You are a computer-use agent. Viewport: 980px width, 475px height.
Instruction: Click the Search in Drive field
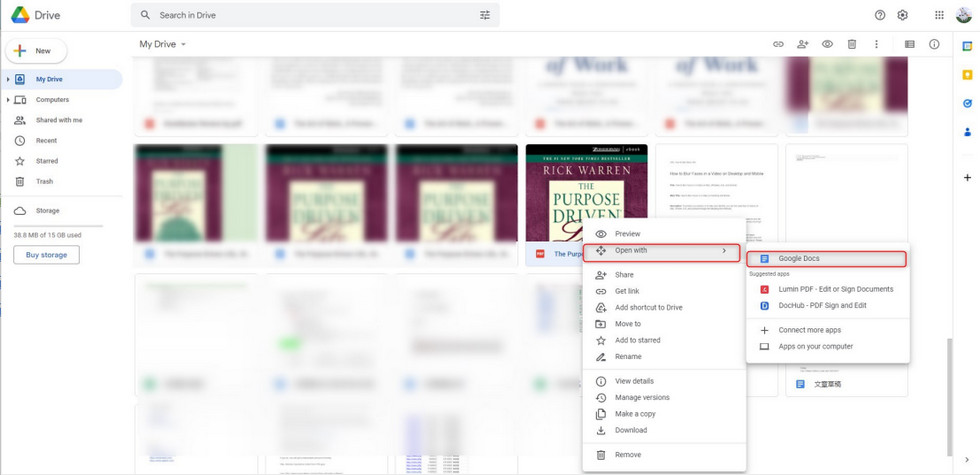(316, 15)
